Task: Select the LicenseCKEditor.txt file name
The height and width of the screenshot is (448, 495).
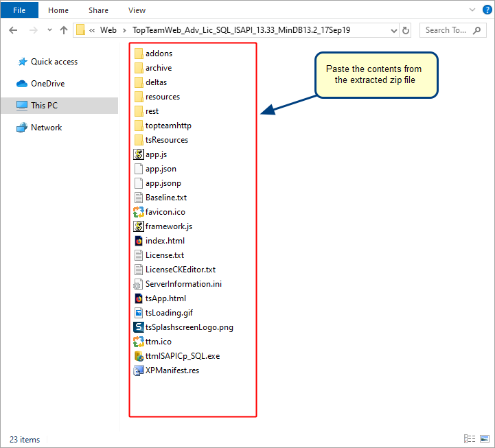Action: (181, 270)
